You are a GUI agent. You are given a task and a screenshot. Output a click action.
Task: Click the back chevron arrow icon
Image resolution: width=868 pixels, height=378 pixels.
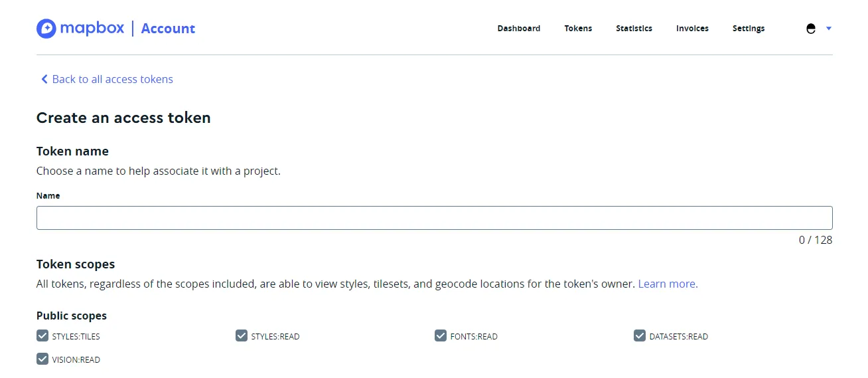point(44,79)
